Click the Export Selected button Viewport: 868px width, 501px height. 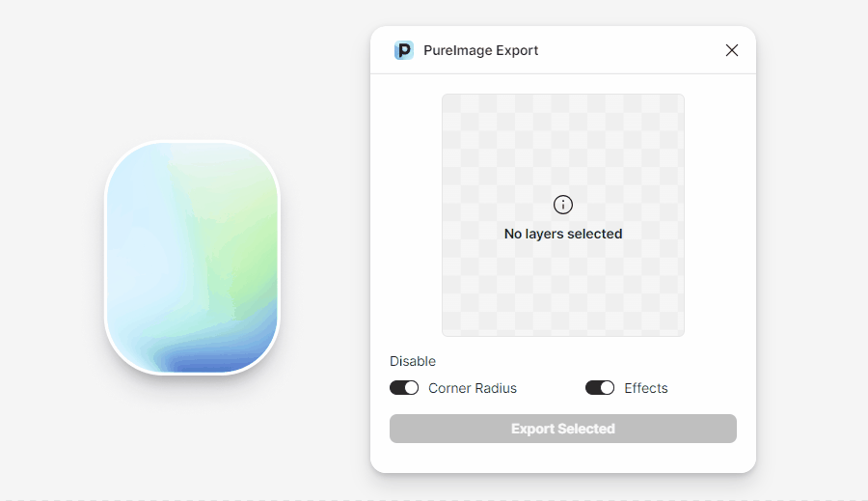pyautogui.click(x=563, y=429)
